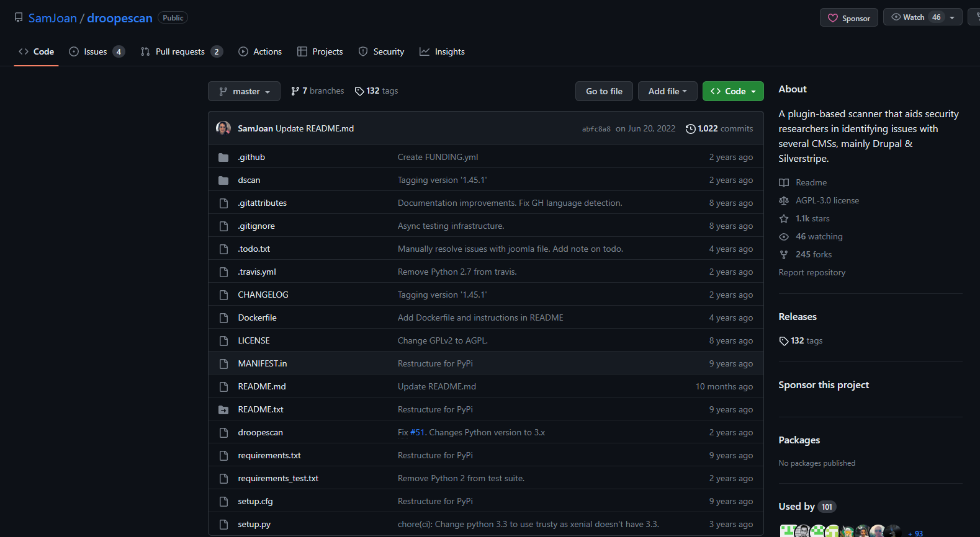
Task: Click the file icon beside .gitattributes
Action: 223,203
